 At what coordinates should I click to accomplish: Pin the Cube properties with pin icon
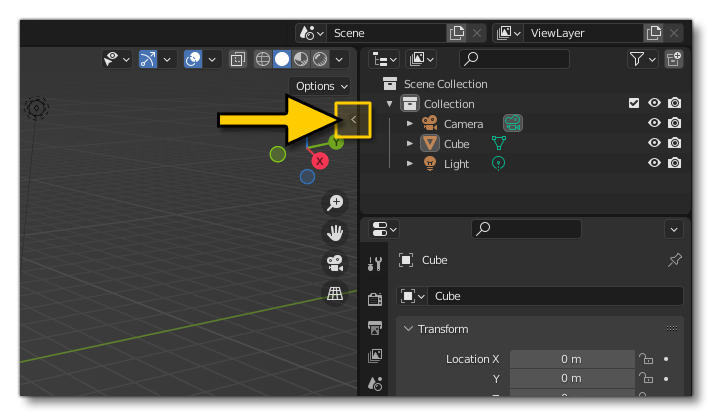pos(674,260)
